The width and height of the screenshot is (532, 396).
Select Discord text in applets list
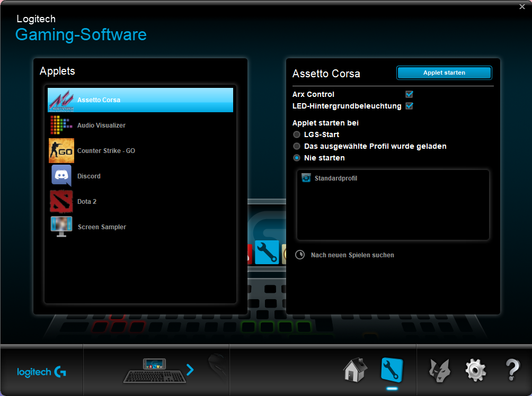89,176
